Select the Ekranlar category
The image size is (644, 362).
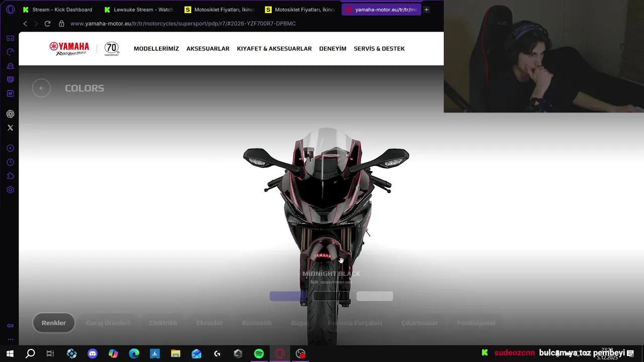209,323
